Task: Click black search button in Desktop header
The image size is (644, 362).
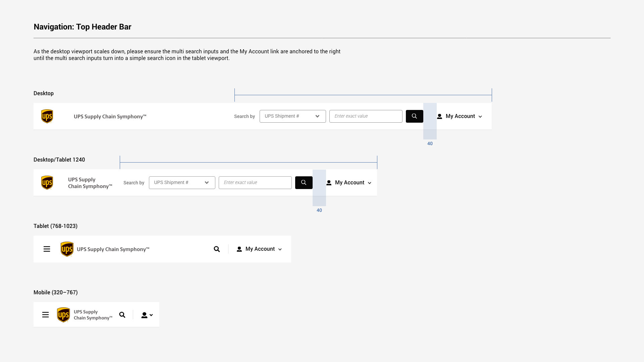Action: pos(415,116)
